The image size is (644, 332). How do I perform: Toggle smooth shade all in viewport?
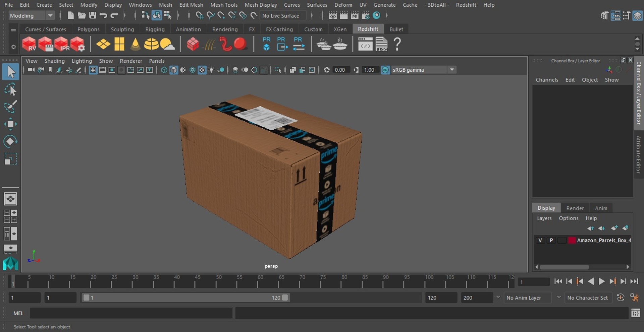pos(174,70)
